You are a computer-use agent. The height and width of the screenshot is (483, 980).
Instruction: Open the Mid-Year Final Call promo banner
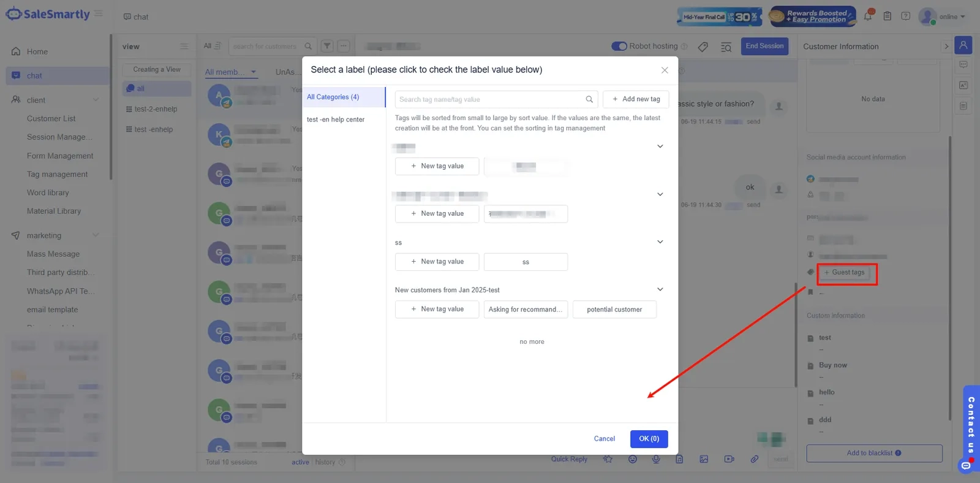[x=720, y=17]
